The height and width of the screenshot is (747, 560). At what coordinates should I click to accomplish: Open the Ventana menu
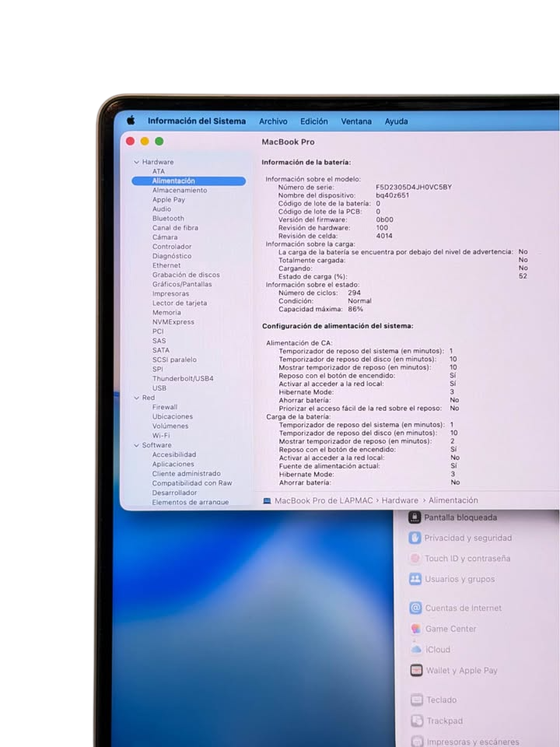point(356,121)
